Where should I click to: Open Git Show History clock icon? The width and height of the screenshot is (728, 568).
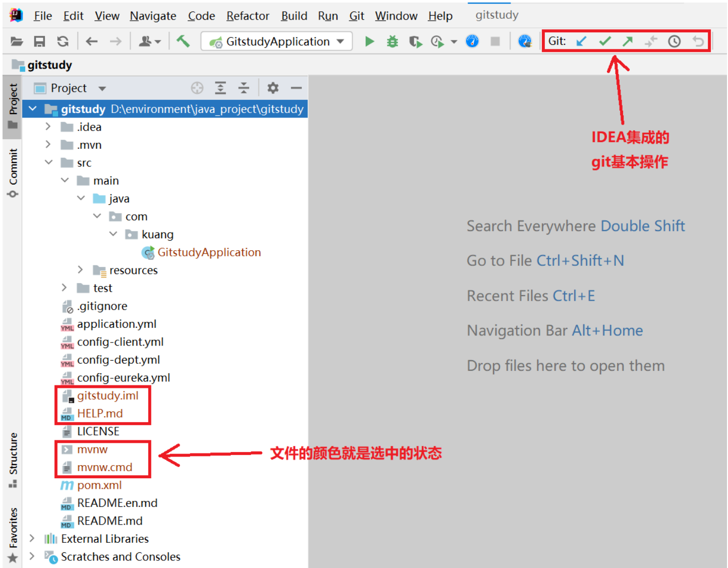pyautogui.click(x=674, y=41)
